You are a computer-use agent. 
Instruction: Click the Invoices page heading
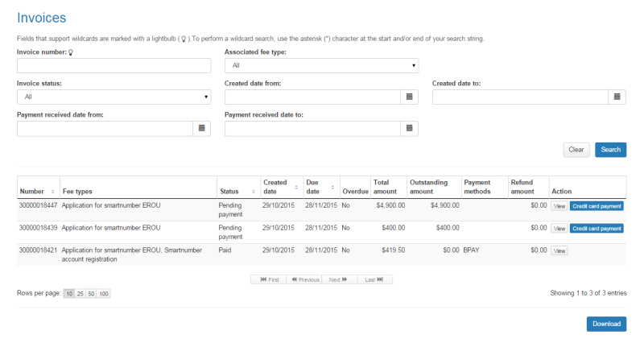pos(42,18)
